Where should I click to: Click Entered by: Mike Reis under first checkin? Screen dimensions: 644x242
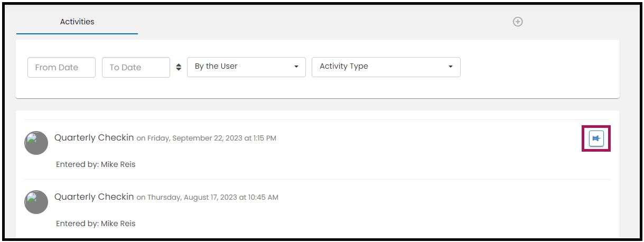tap(96, 164)
